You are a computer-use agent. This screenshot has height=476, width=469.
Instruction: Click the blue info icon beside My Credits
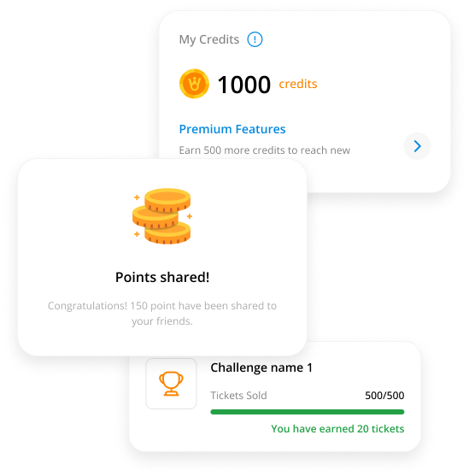[255, 39]
